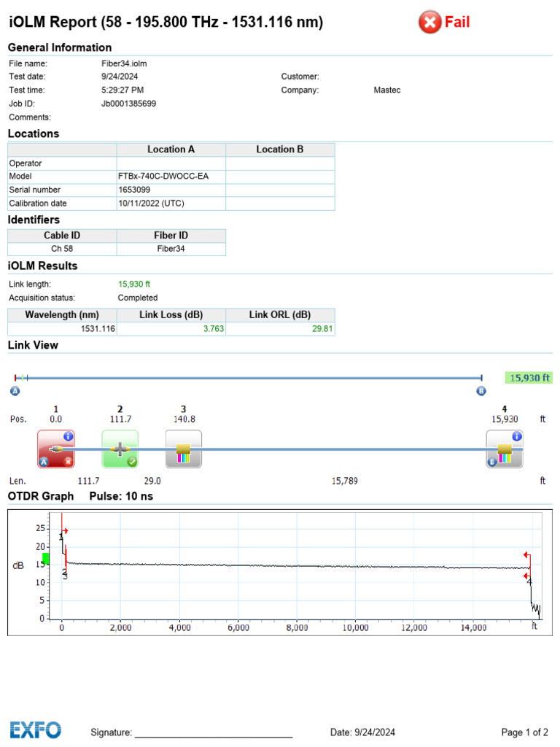Click the 8,000 axis label on graph
The width and height of the screenshot is (560, 747).
pyautogui.click(x=297, y=628)
